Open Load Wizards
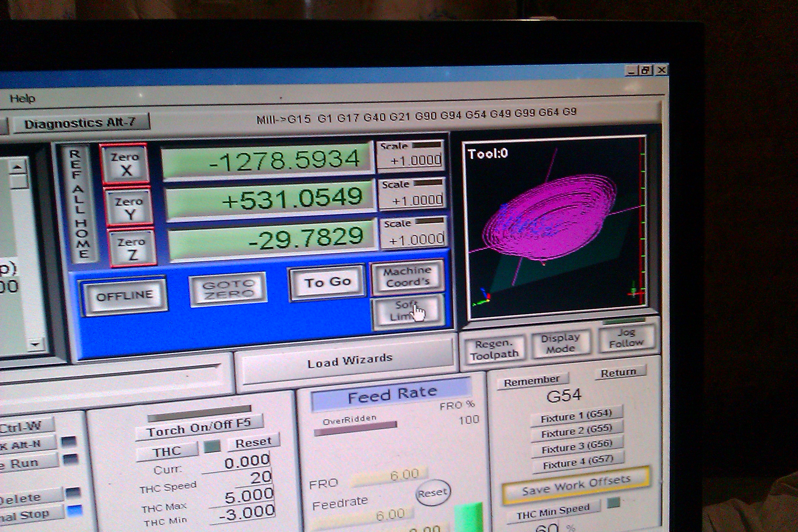 [x=349, y=361]
